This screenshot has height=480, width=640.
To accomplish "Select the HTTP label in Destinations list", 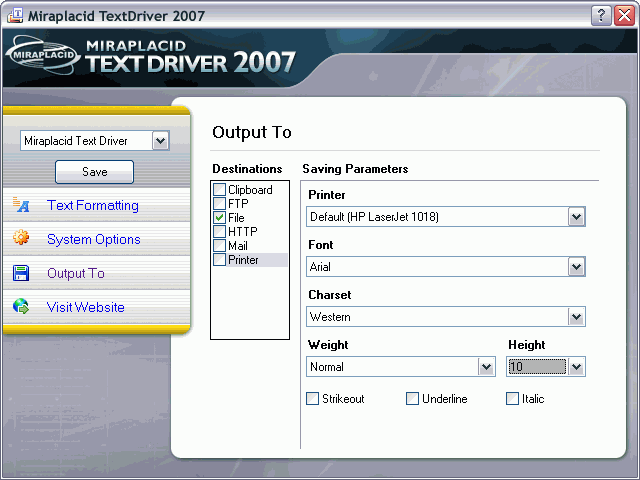I will point(243,231).
